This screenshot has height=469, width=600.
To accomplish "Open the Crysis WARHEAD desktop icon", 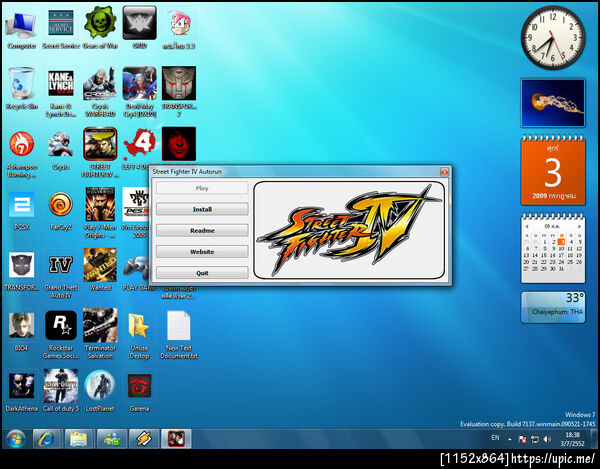I will pyautogui.click(x=100, y=92).
